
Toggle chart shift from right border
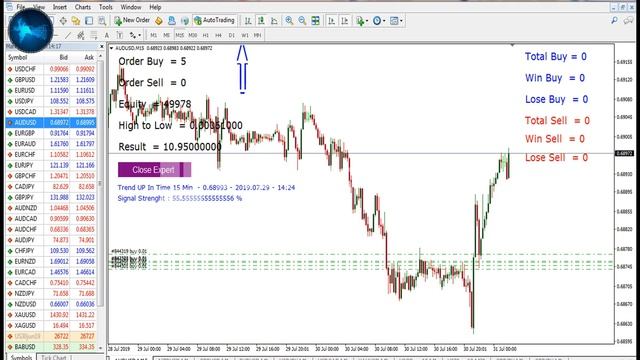tap(344, 20)
